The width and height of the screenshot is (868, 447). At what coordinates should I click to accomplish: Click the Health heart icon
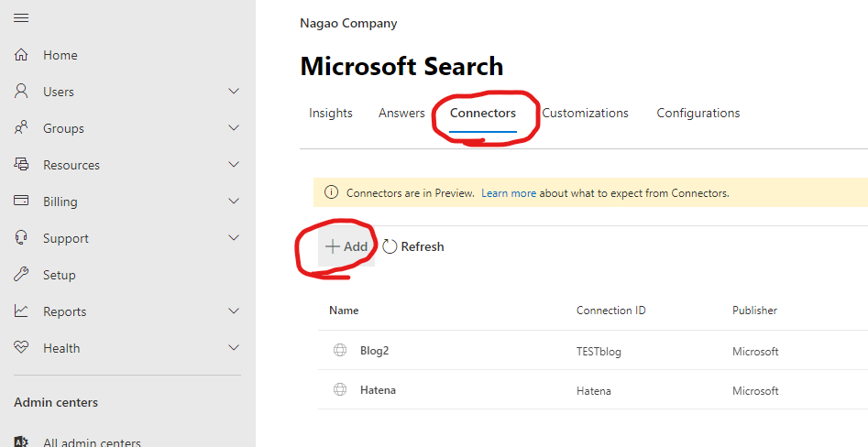point(21,348)
